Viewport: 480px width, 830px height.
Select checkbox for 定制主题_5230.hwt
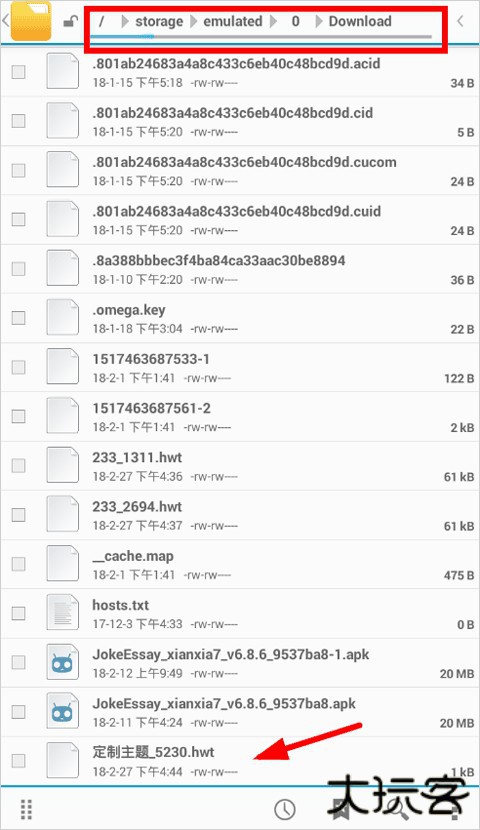[19, 761]
